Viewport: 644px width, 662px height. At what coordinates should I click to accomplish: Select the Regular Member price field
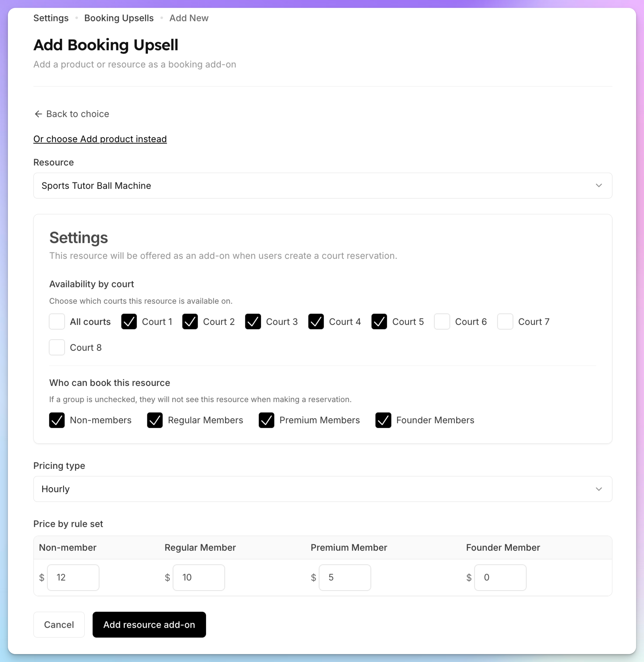click(199, 577)
